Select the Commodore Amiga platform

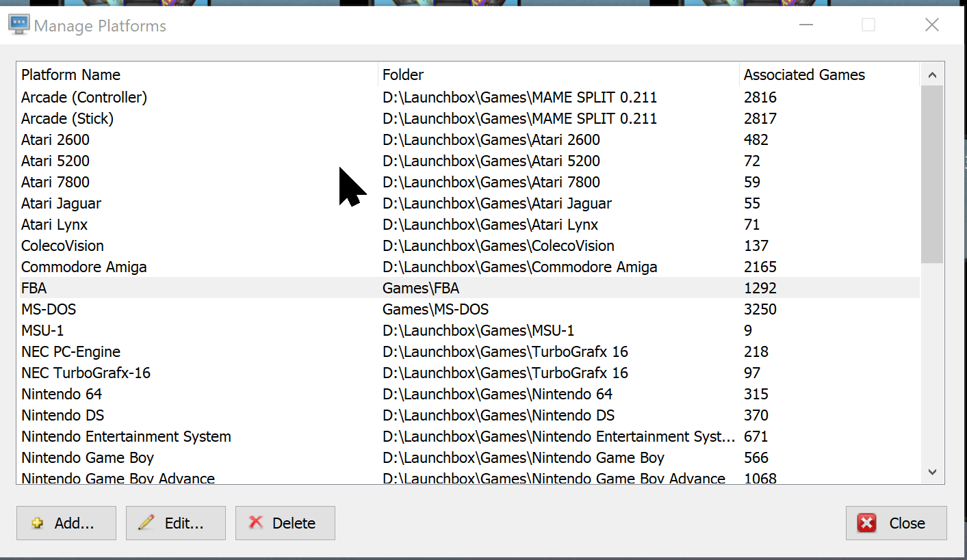click(x=468, y=267)
